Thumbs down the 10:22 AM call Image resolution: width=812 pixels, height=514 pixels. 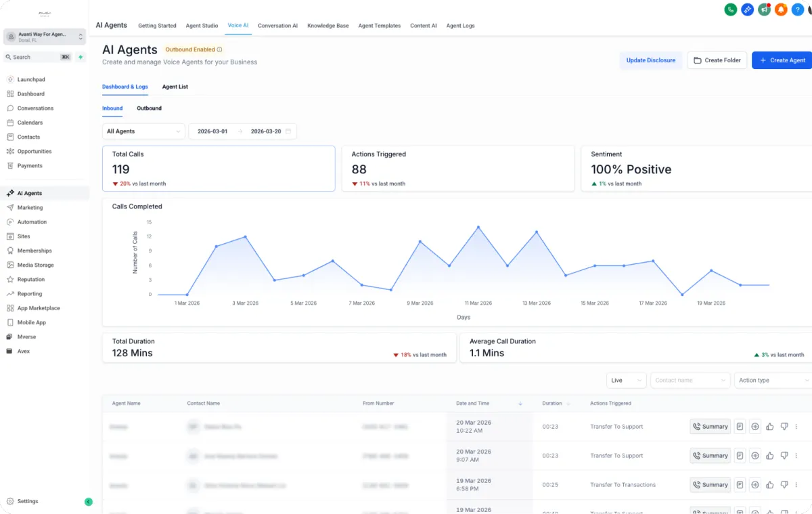[784, 427]
